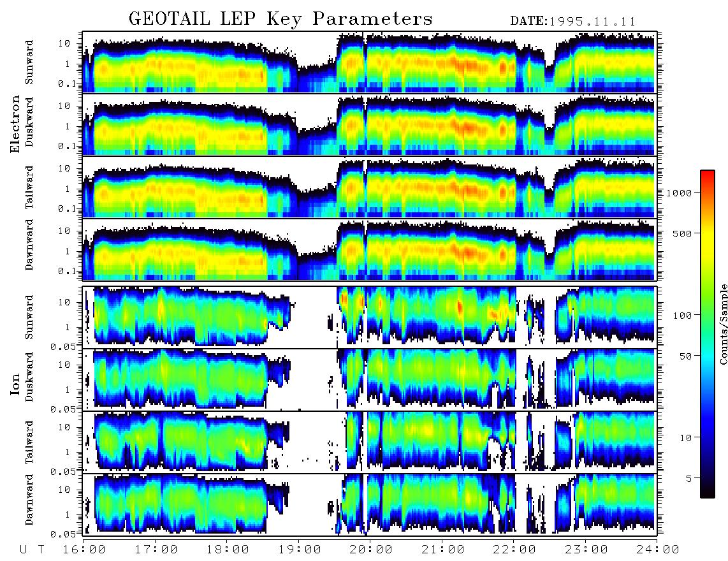Click the 22:00 time tick label

tap(514, 550)
